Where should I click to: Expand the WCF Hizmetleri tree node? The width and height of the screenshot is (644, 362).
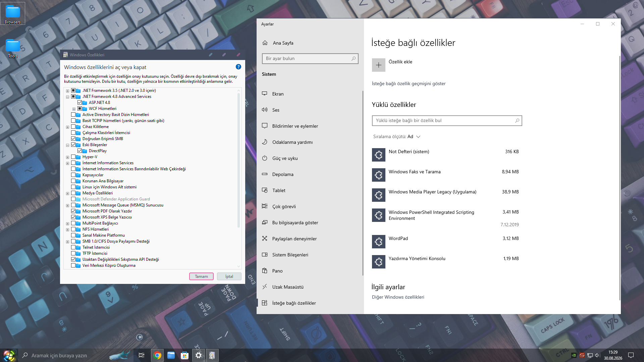pyautogui.click(x=74, y=109)
